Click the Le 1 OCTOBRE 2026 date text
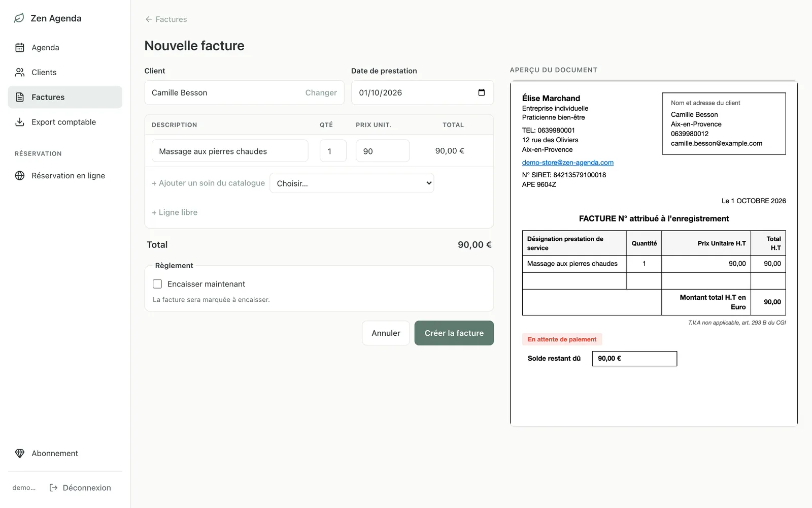Viewport: 812px width, 508px height. click(x=754, y=201)
